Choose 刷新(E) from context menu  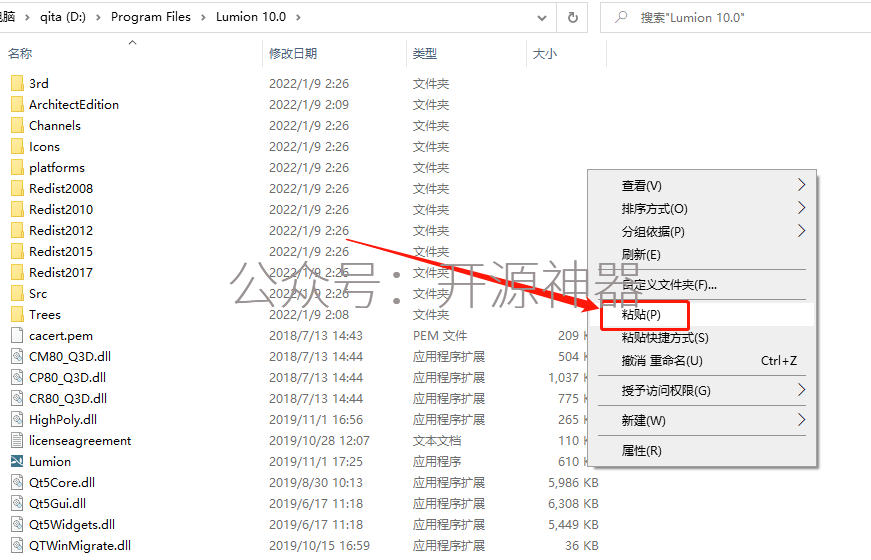702,254
